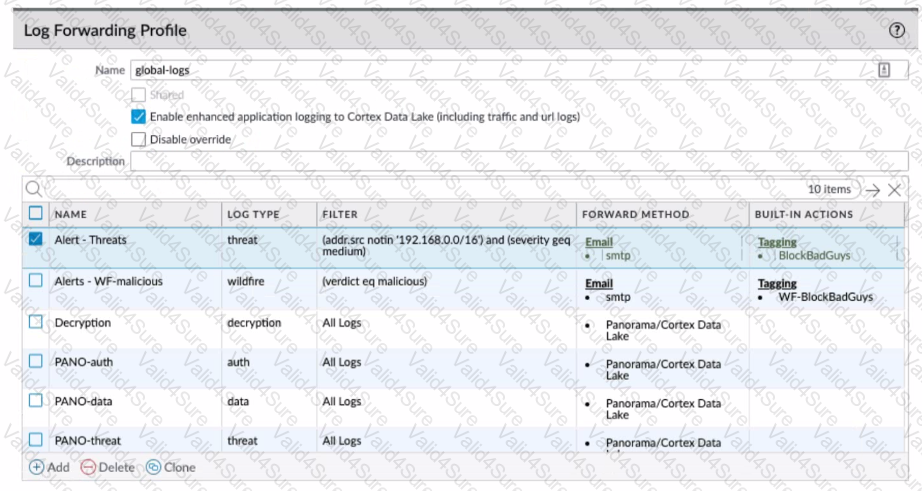Sort by the FORWARD METHOD column header

(x=636, y=215)
